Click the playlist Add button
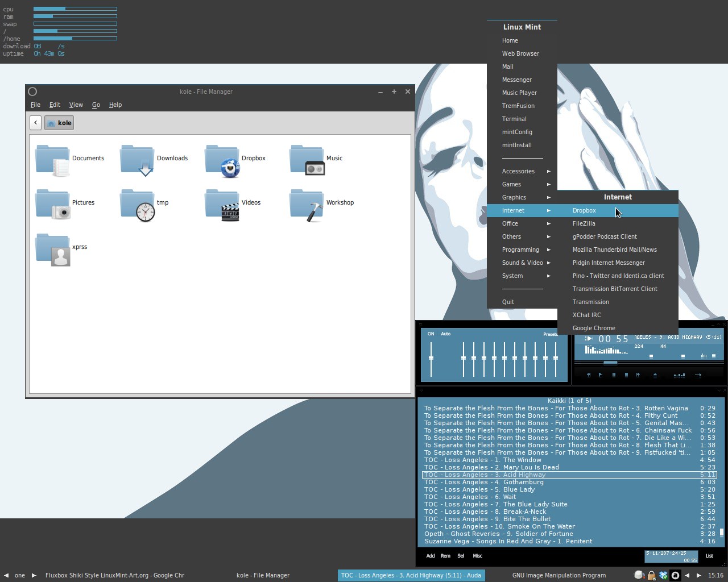This screenshot has height=582, width=728. 431,556
